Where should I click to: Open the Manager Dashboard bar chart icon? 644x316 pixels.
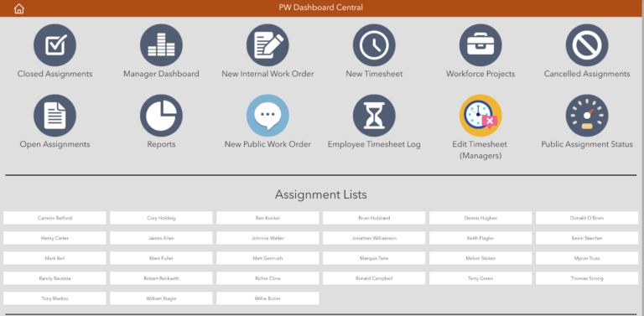(161, 45)
